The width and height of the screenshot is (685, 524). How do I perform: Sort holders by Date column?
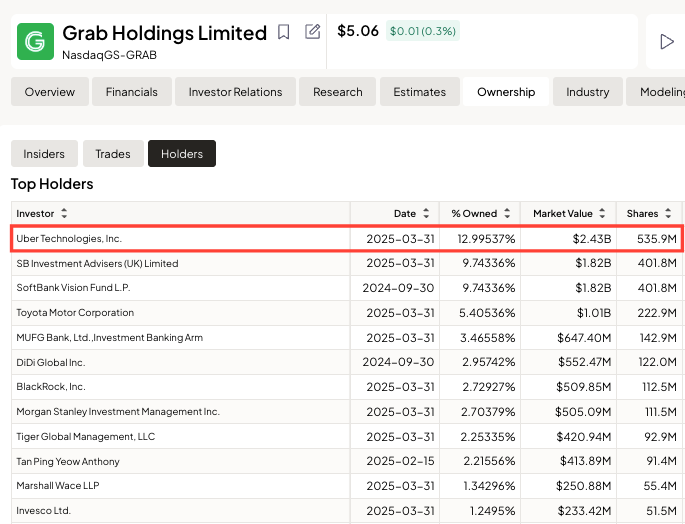click(x=412, y=214)
